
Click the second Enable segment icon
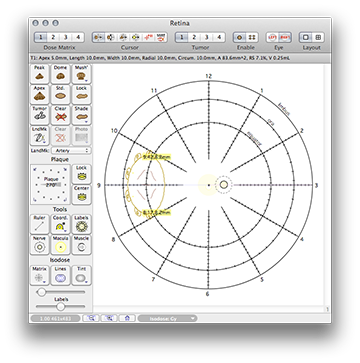[252, 37]
